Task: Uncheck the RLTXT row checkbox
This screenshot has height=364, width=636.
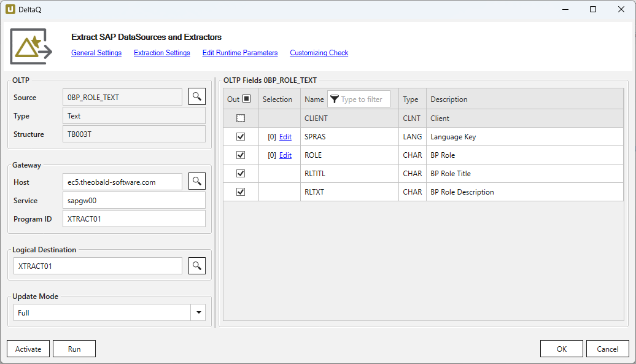Action: (x=241, y=192)
